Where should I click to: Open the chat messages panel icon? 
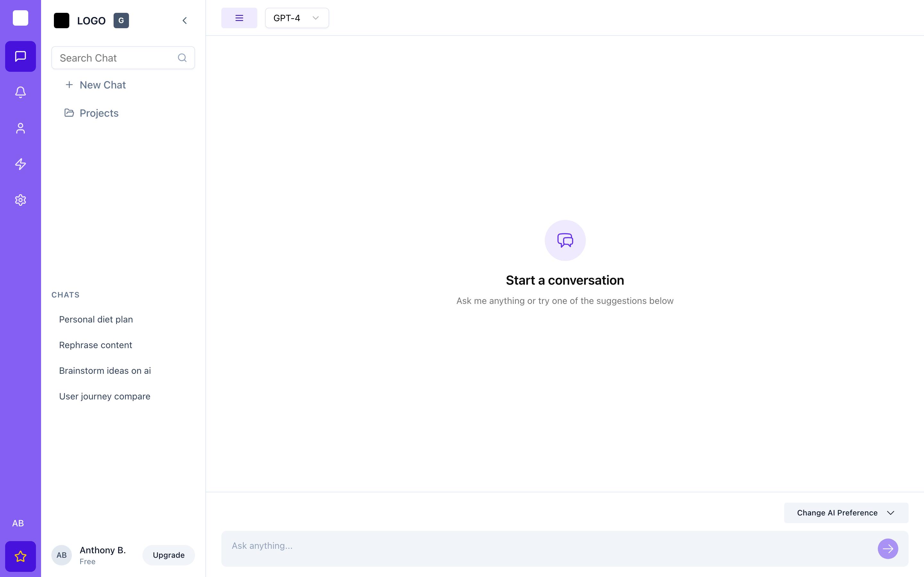(20, 56)
